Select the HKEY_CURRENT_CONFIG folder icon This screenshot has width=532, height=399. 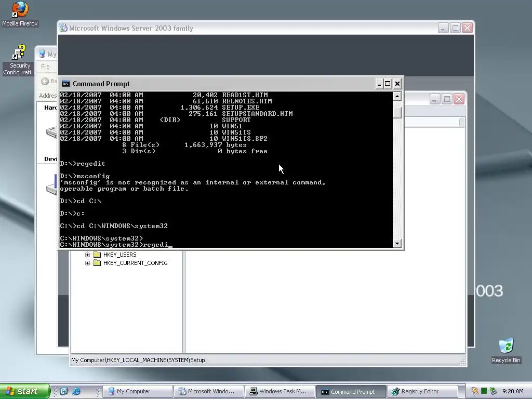[97, 263]
